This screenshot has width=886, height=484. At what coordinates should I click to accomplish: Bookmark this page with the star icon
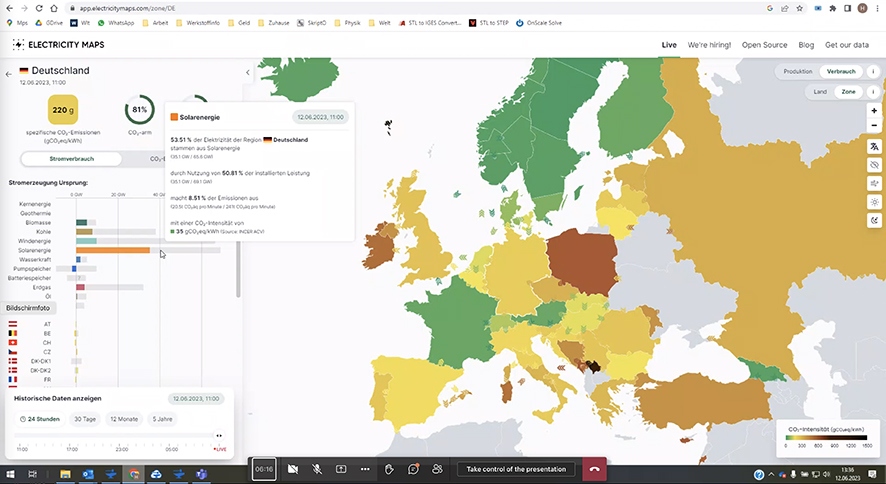point(800,8)
